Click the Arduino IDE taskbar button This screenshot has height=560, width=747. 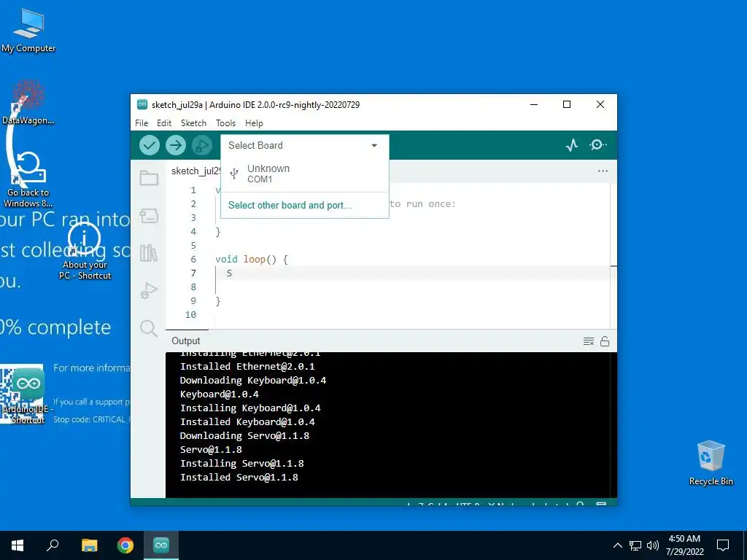[161, 545]
